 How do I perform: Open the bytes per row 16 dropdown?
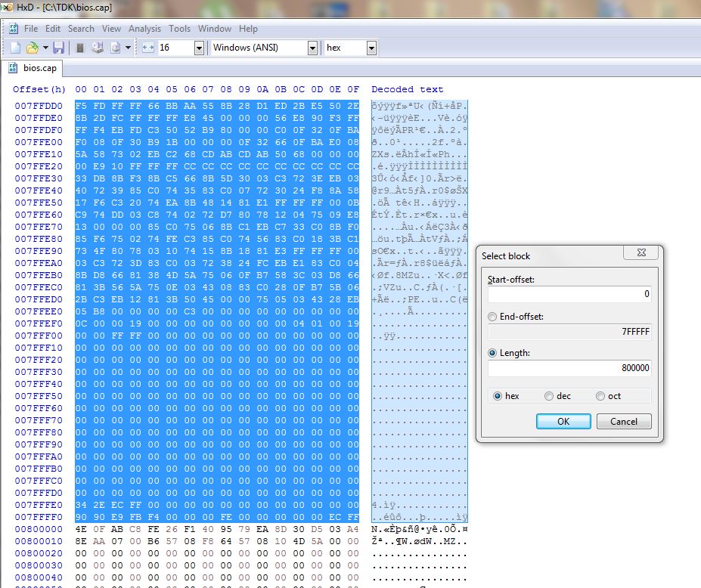click(199, 48)
